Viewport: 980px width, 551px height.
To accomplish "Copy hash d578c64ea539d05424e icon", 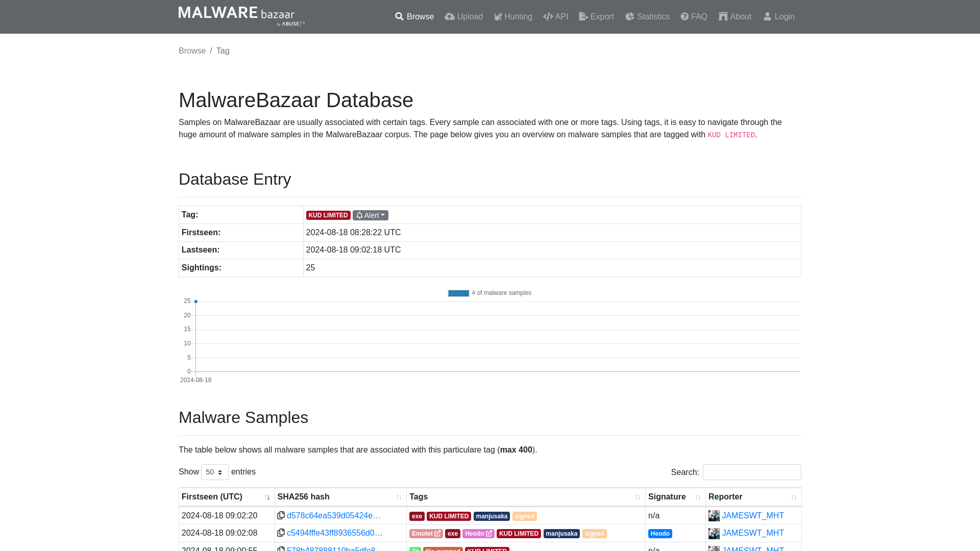I will (281, 515).
